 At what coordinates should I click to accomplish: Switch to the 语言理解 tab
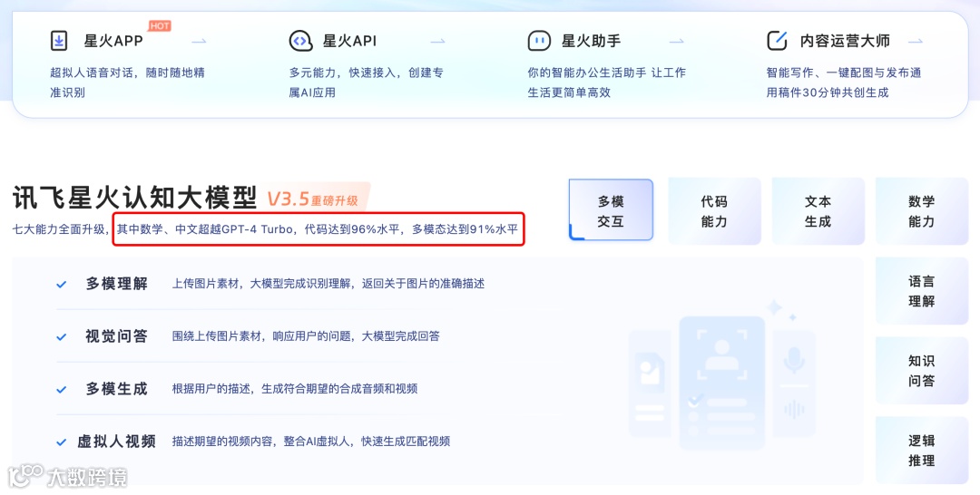coord(921,291)
